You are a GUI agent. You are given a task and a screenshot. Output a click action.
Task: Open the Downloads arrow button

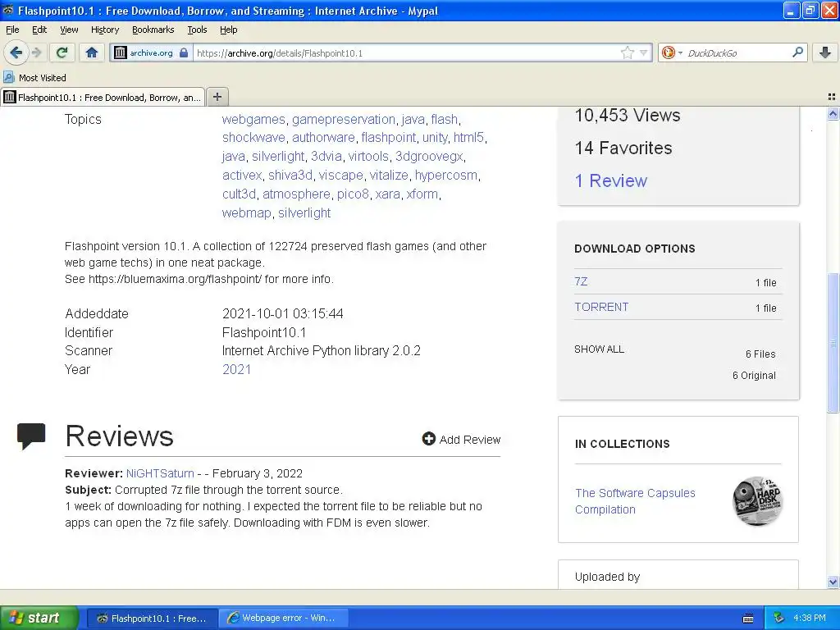coord(825,52)
